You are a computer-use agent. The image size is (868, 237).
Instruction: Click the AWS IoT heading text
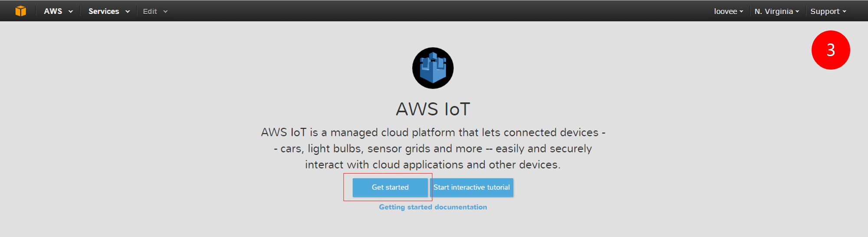point(433,109)
